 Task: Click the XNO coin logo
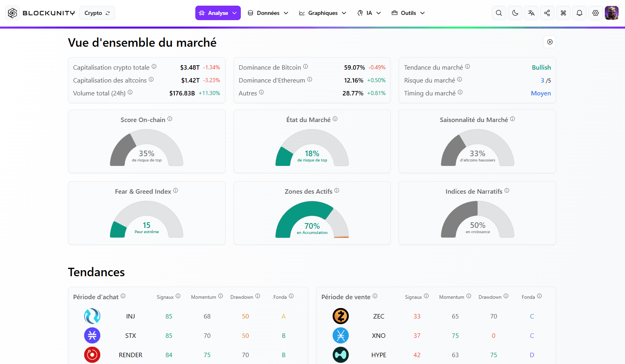tap(341, 335)
